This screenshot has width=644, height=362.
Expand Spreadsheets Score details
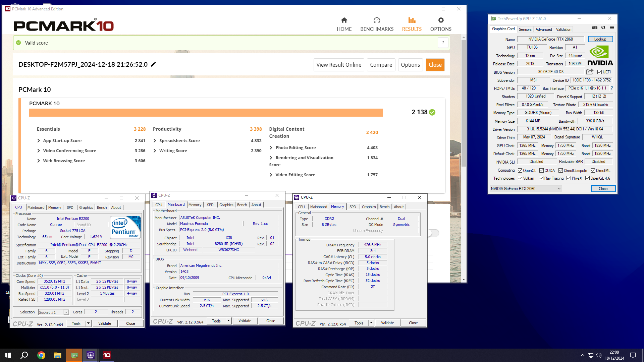(x=155, y=141)
